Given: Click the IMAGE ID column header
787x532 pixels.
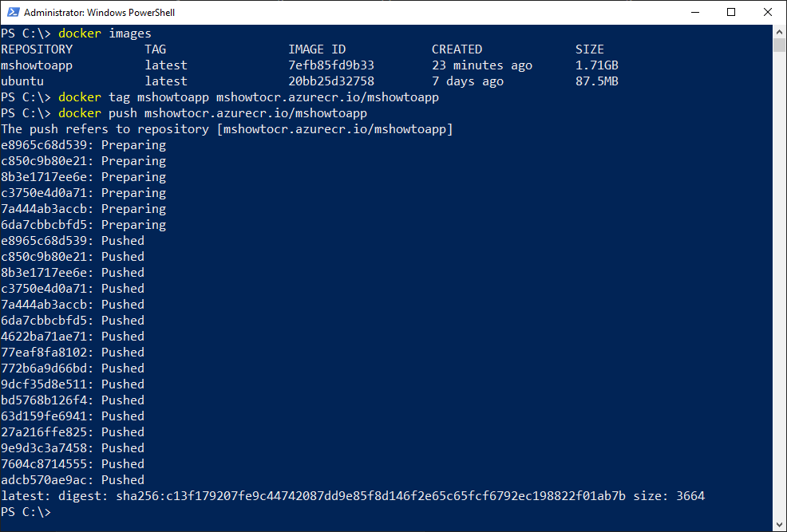Looking at the screenshot, I should [x=317, y=49].
